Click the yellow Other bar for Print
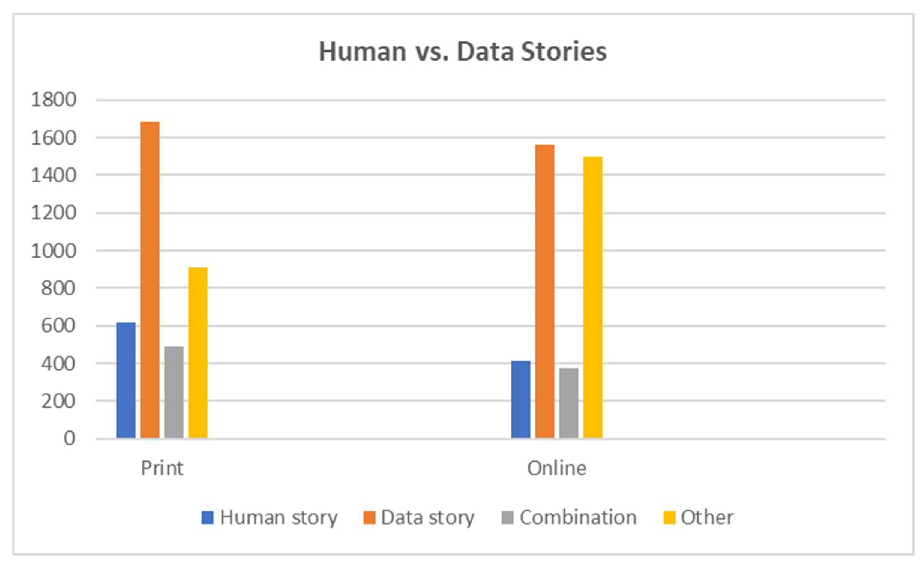Screen dimensions: 924x567 click(x=198, y=352)
